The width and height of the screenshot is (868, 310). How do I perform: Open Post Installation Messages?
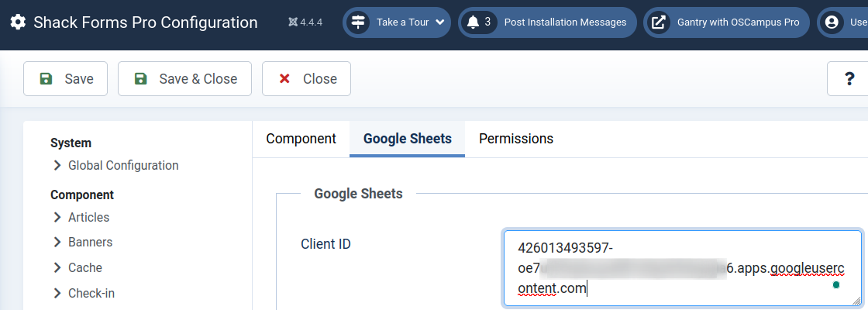[x=565, y=22]
